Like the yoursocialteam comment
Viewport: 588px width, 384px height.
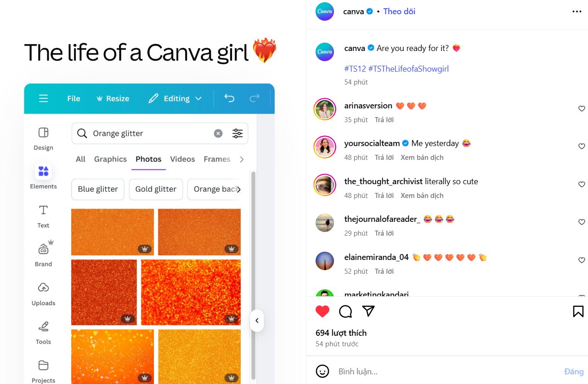(x=582, y=147)
